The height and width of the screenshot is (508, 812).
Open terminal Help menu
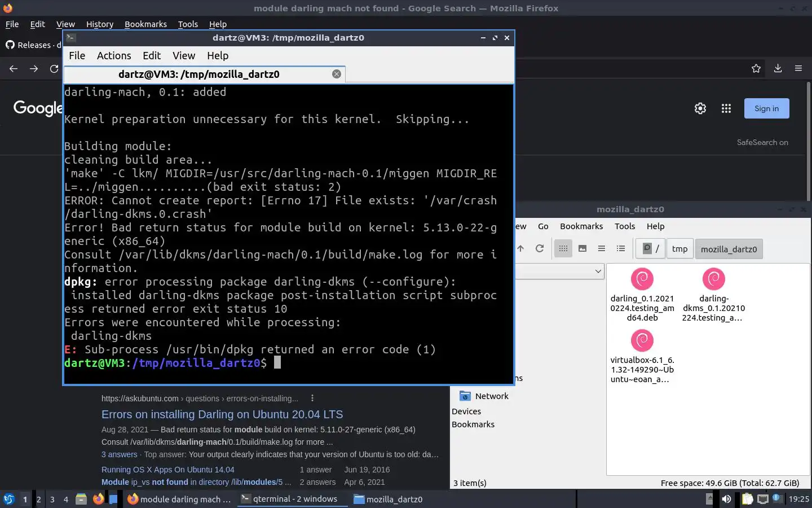pos(218,55)
